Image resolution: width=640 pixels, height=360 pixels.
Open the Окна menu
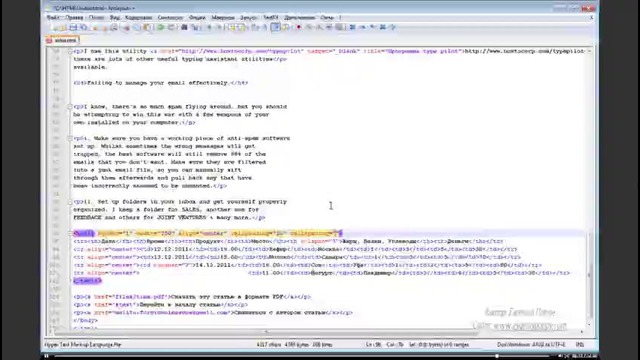click(x=327, y=18)
